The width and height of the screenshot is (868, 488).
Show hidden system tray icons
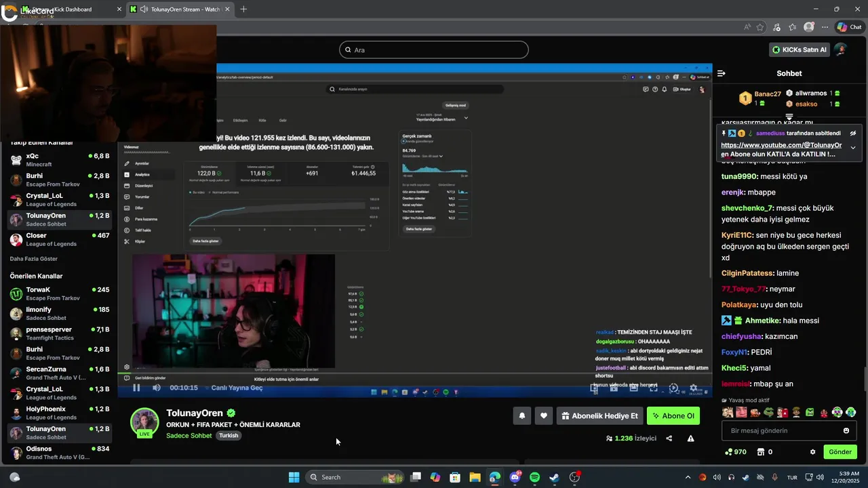(x=688, y=477)
